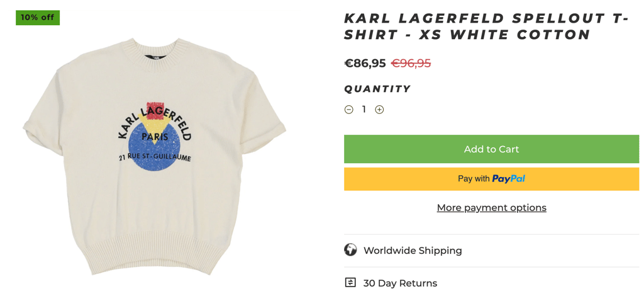Click the 21 Rue St-Guillaume text on the shirt
The width and height of the screenshot is (644, 296).
pos(155,158)
